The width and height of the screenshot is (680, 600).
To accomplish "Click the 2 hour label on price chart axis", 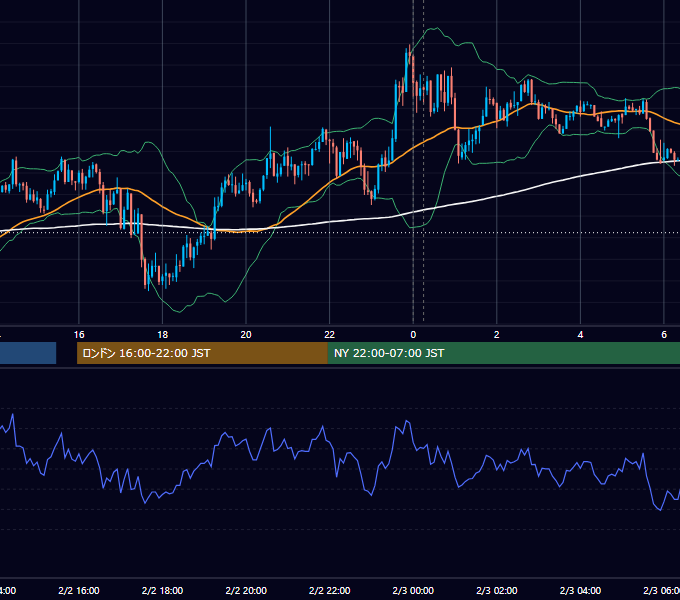I will pos(497,335).
